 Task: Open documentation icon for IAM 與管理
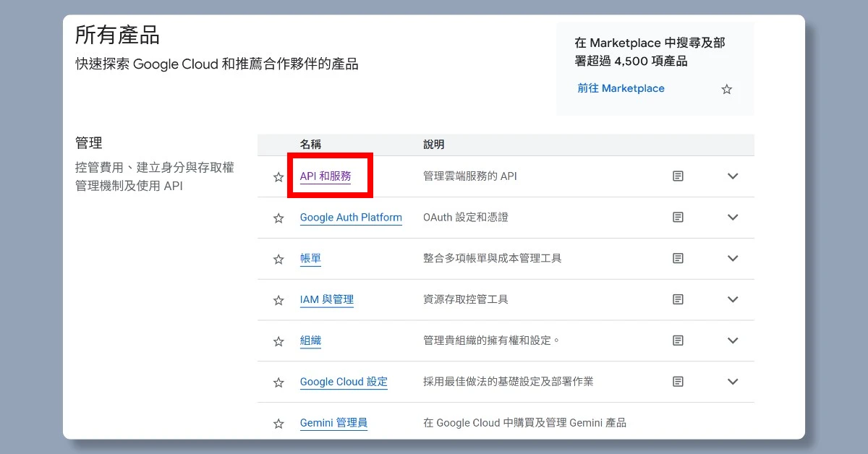(678, 299)
